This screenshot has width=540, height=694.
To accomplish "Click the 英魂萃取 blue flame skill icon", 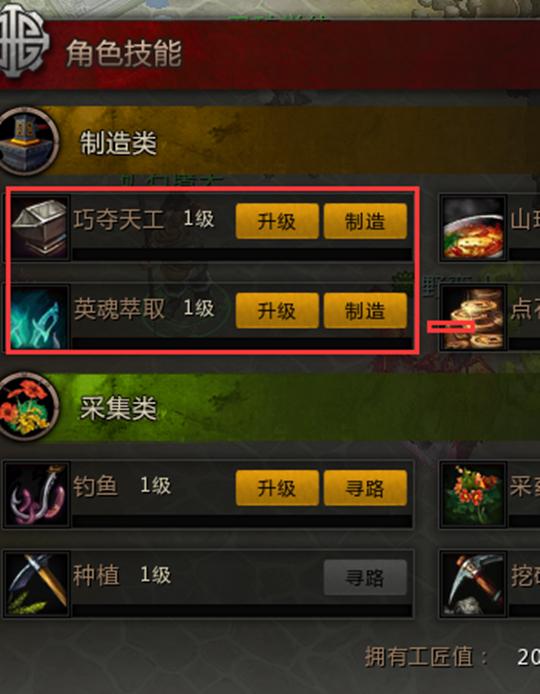I will coord(40,317).
